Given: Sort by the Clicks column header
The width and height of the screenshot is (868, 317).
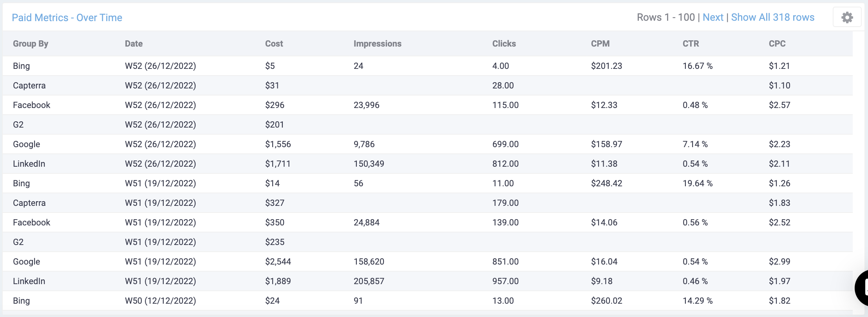Looking at the screenshot, I should 504,44.
